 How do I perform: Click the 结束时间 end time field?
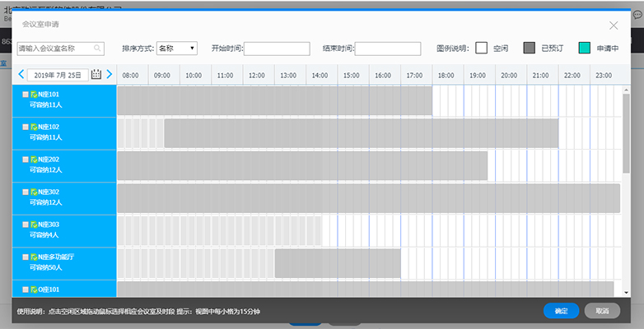point(387,49)
